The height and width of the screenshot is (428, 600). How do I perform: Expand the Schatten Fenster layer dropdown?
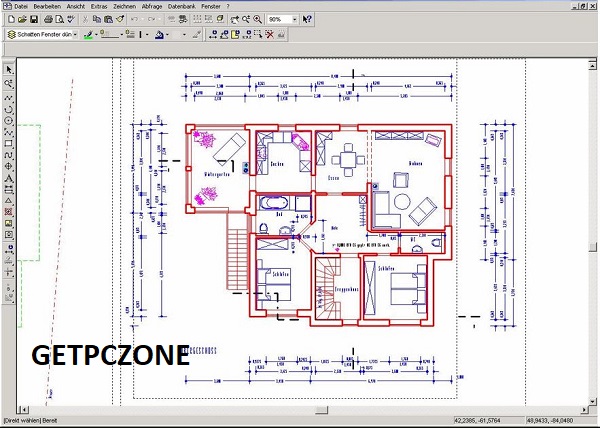[x=72, y=35]
